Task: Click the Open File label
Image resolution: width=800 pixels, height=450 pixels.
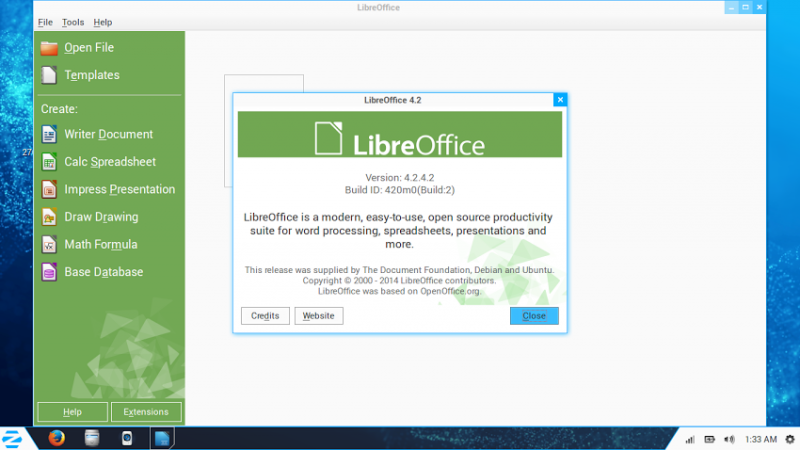Action: (x=89, y=47)
